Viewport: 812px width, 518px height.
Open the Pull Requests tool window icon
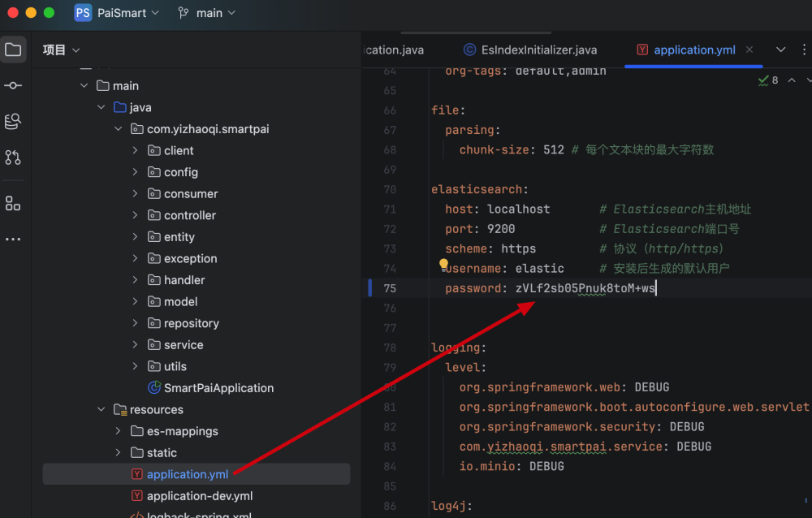coord(13,157)
